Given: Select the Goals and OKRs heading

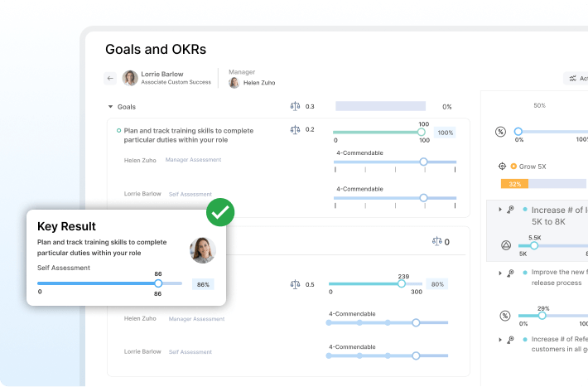Looking at the screenshot, I should (156, 50).
